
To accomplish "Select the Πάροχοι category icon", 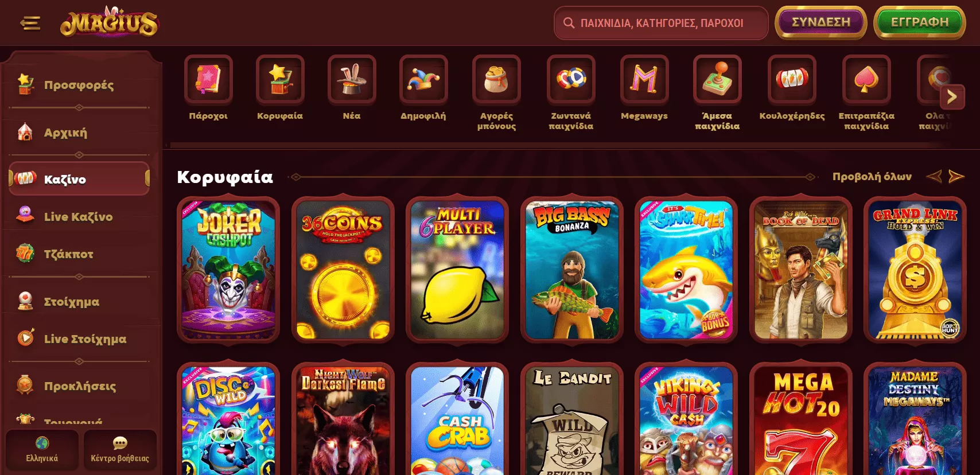I will [x=208, y=79].
